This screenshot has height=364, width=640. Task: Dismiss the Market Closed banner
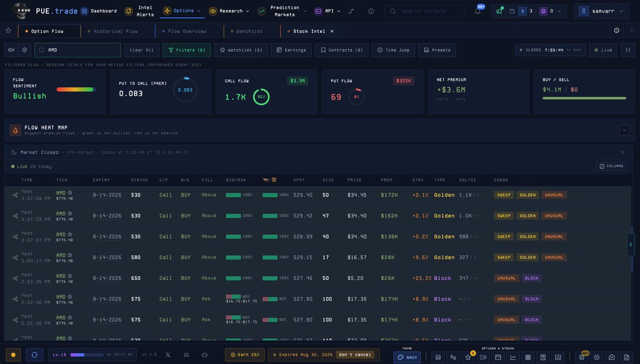point(622,152)
